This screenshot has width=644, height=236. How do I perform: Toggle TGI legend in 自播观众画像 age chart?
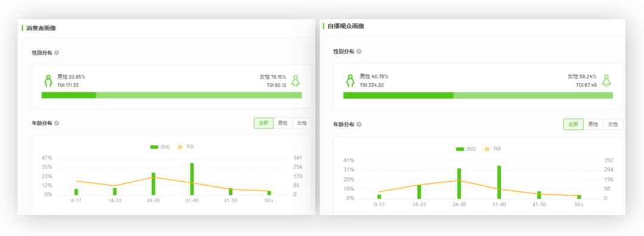coord(492,149)
